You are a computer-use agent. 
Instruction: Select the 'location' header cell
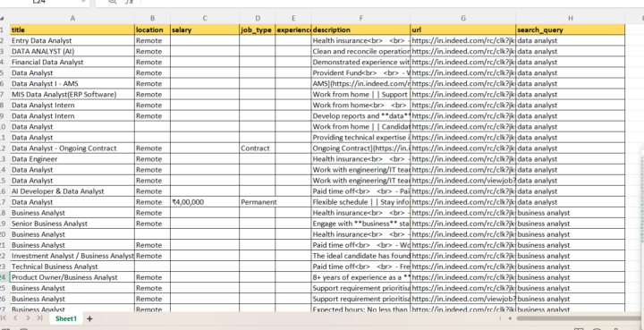(x=152, y=30)
